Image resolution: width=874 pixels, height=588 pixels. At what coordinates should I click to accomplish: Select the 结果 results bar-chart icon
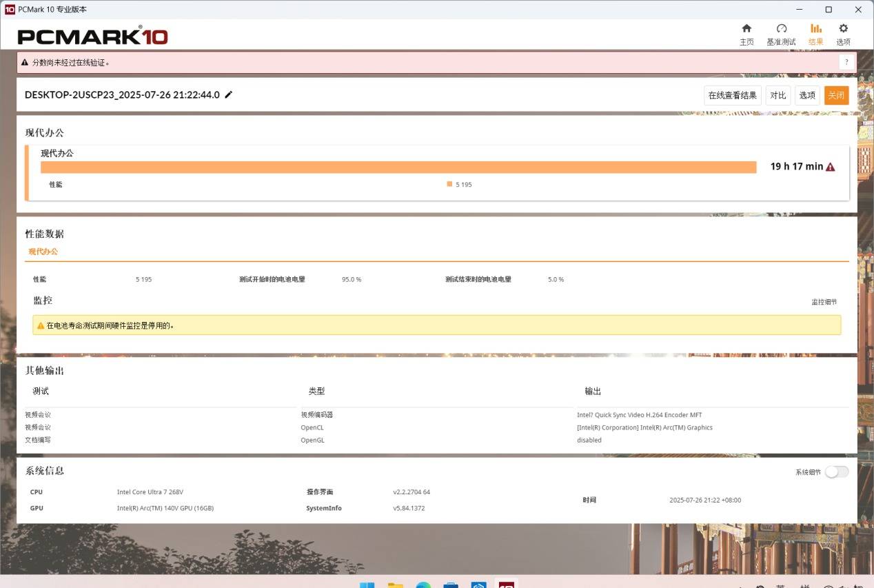click(815, 29)
